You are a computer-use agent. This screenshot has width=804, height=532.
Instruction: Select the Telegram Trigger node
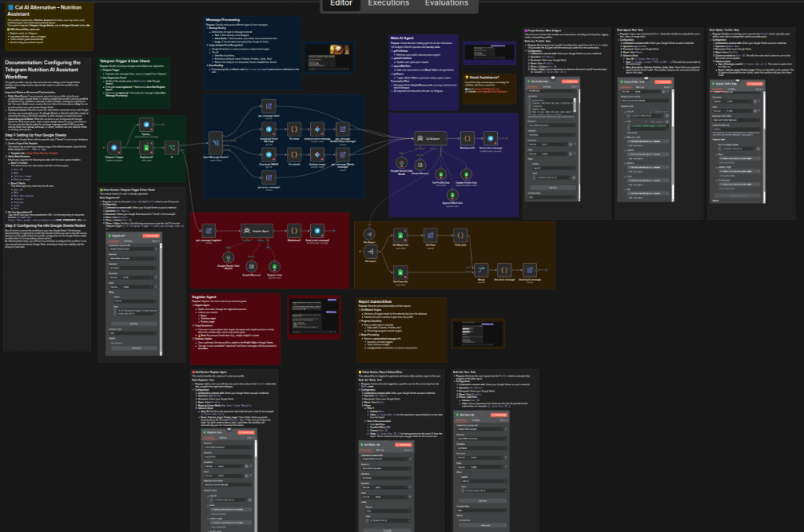[x=114, y=148]
